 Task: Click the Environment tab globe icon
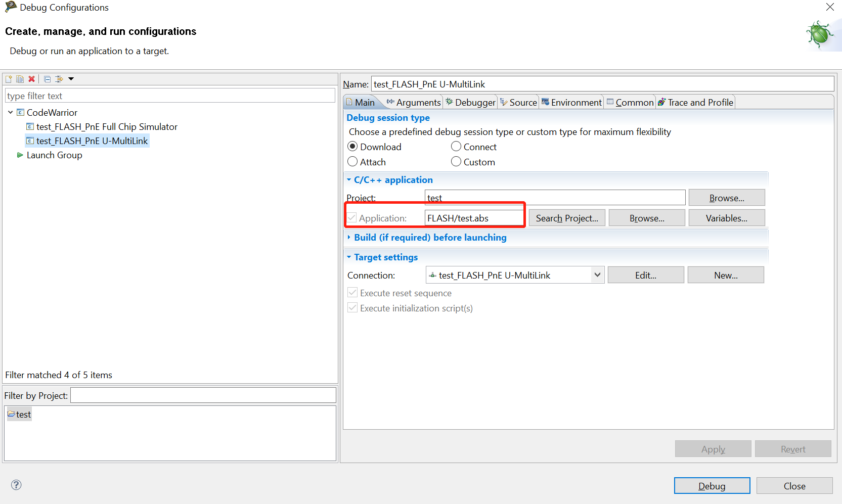pos(545,102)
